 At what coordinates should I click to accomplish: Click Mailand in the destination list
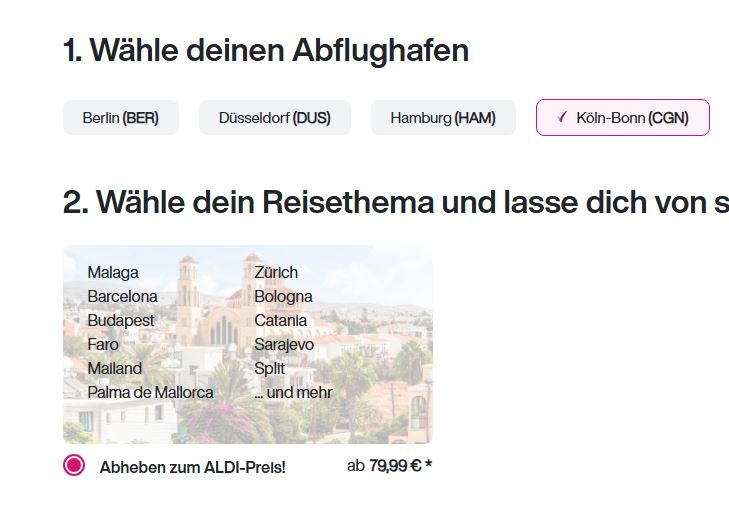(115, 369)
